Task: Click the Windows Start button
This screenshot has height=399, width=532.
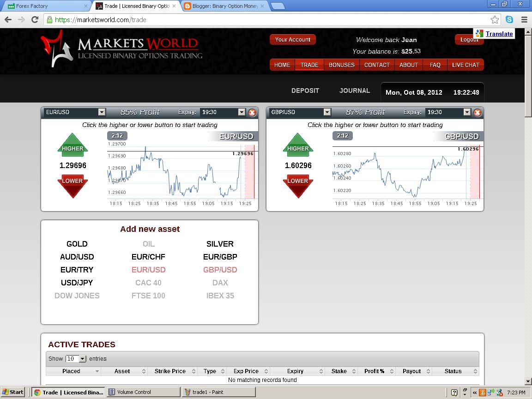Action: [x=12, y=392]
